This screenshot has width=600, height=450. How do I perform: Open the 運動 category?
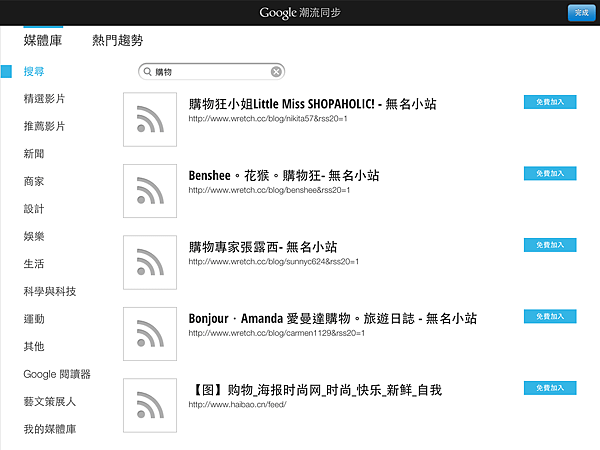(34, 319)
